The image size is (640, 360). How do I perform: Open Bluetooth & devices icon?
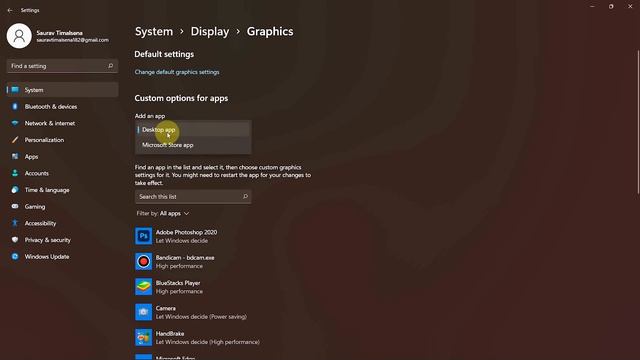coord(15,107)
